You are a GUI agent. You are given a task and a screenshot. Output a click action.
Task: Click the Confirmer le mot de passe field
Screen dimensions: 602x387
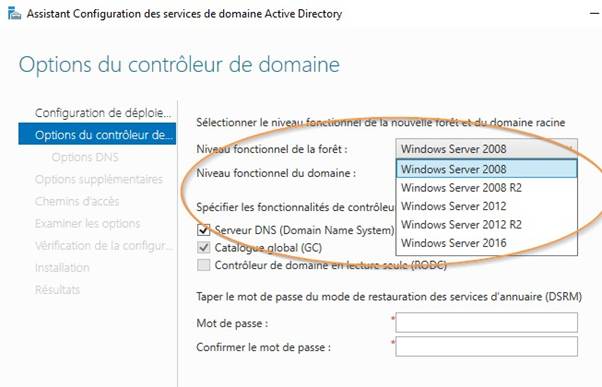point(486,347)
